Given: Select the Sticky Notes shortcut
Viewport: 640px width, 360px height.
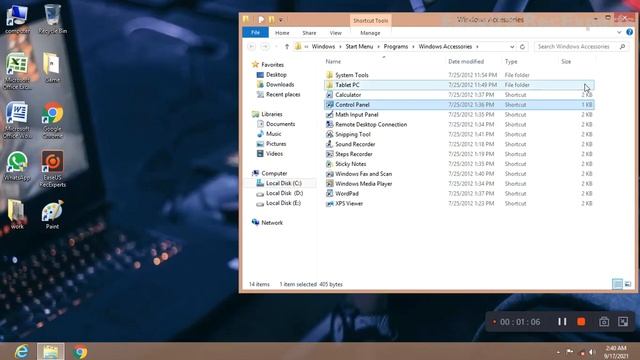Looking at the screenshot, I should point(459,164).
